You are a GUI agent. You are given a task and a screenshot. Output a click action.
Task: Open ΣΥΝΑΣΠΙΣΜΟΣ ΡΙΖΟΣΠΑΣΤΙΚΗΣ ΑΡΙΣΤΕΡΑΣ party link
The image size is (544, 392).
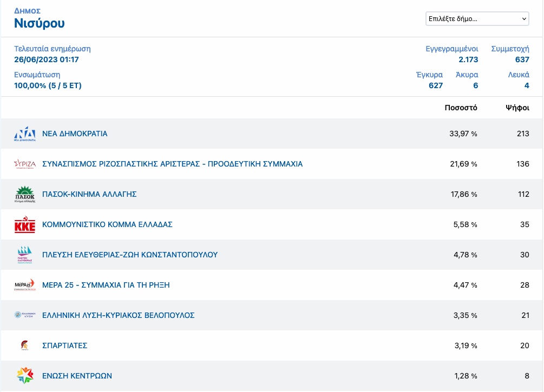(x=173, y=164)
